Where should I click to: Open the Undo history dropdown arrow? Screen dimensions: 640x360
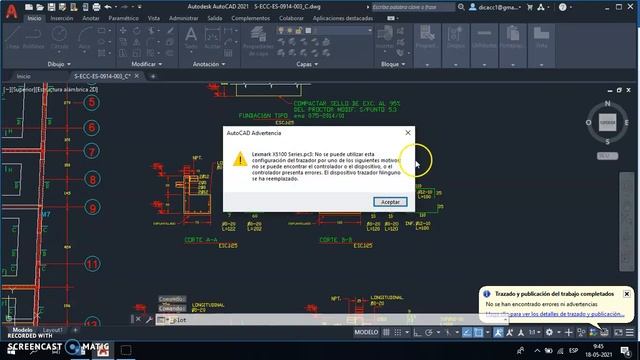click(x=116, y=7)
